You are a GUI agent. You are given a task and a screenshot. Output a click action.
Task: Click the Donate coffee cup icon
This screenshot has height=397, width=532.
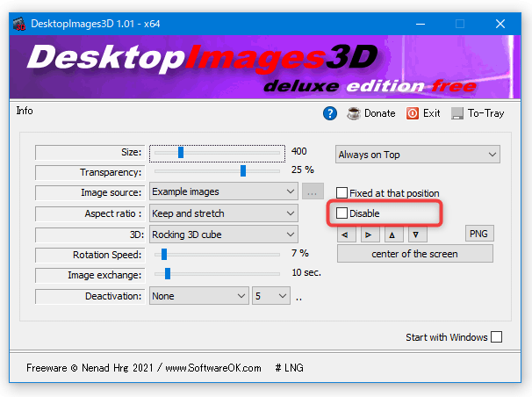[x=354, y=113]
